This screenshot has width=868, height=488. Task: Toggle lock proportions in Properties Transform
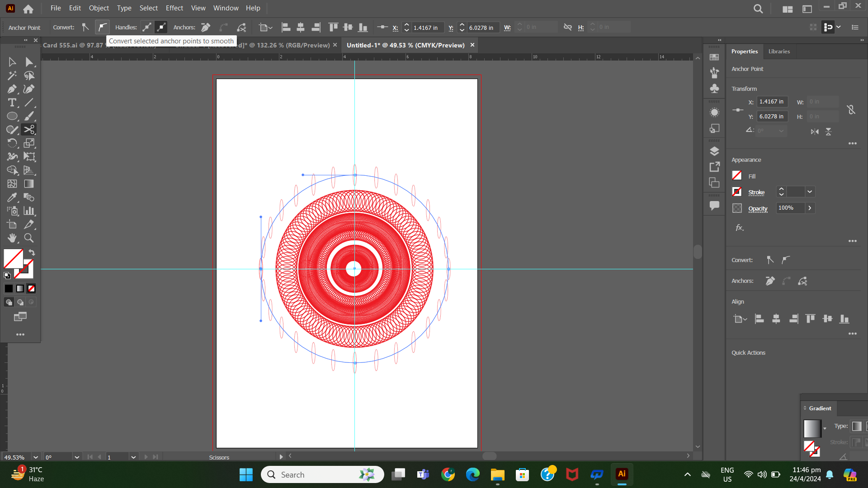coord(851,109)
